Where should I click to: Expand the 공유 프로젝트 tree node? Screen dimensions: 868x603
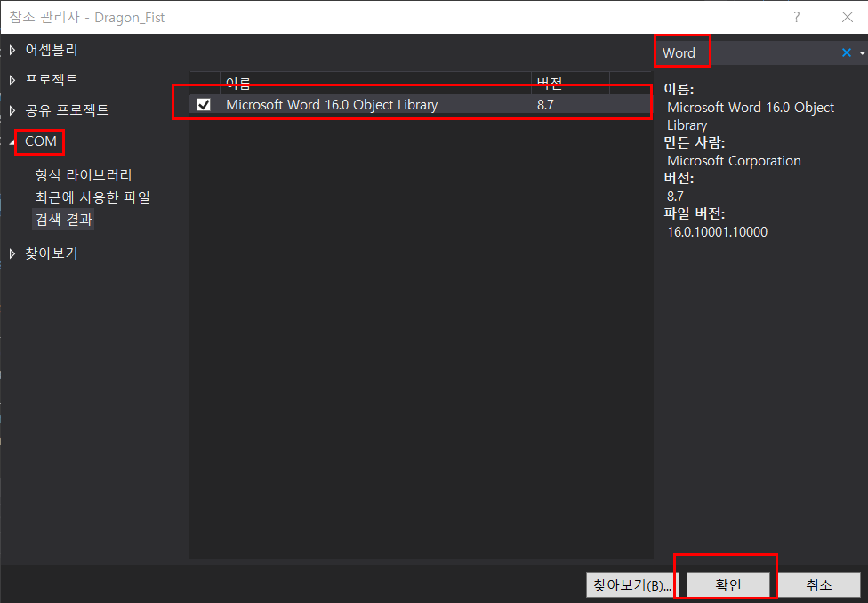[x=12, y=110]
